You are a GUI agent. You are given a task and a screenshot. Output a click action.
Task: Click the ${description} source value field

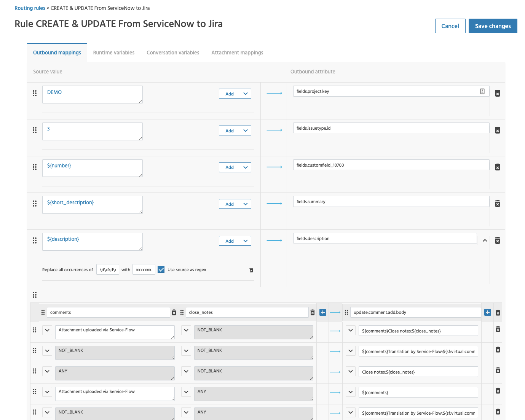pyautogui.click(x=93, y=242)
